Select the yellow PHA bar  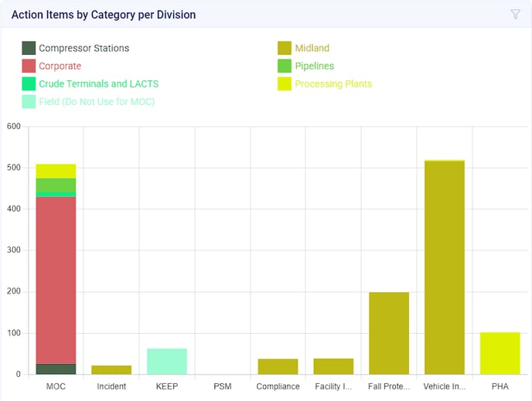point(500,354)
